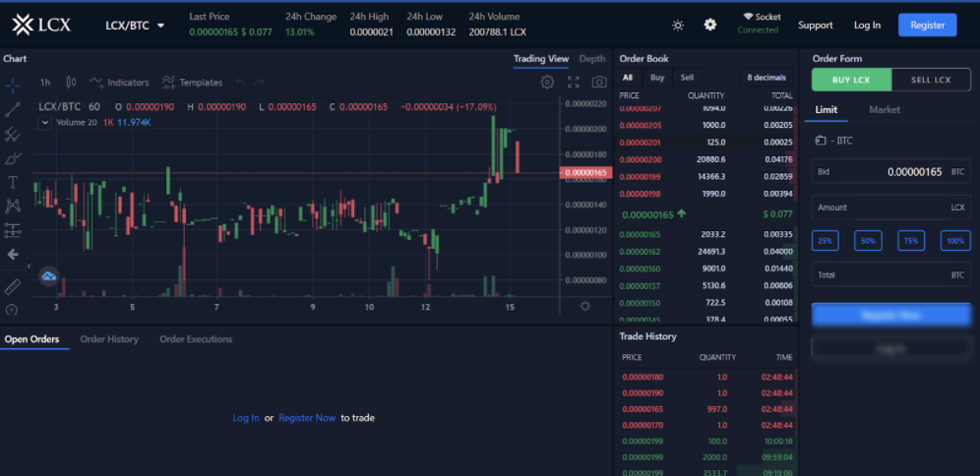
Task: Open the Order History tab
Action: (x=109, y=339)
